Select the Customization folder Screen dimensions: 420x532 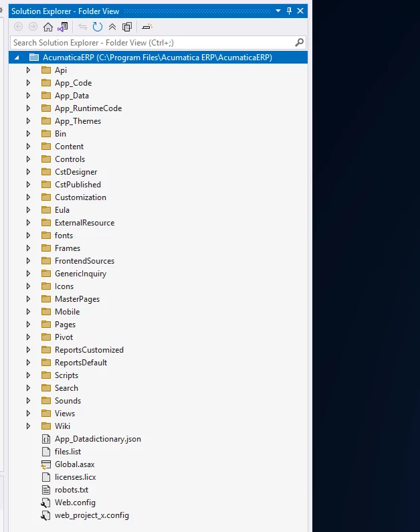[80, 197]
